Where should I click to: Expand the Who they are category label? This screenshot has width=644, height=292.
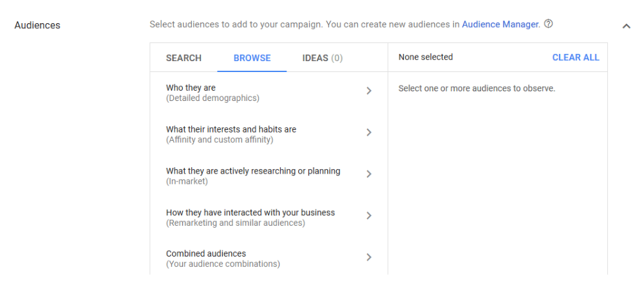pos(191,88)
